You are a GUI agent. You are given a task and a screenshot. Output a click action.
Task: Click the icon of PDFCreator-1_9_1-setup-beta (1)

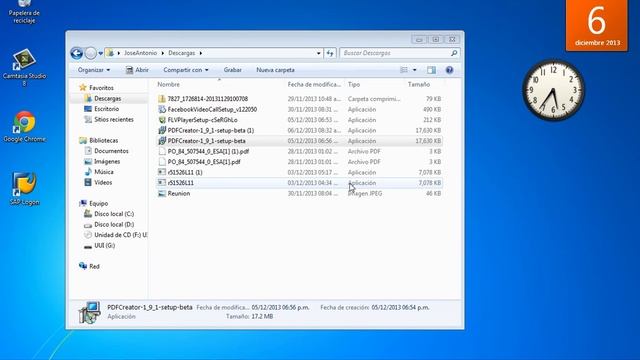pos(162,130)
